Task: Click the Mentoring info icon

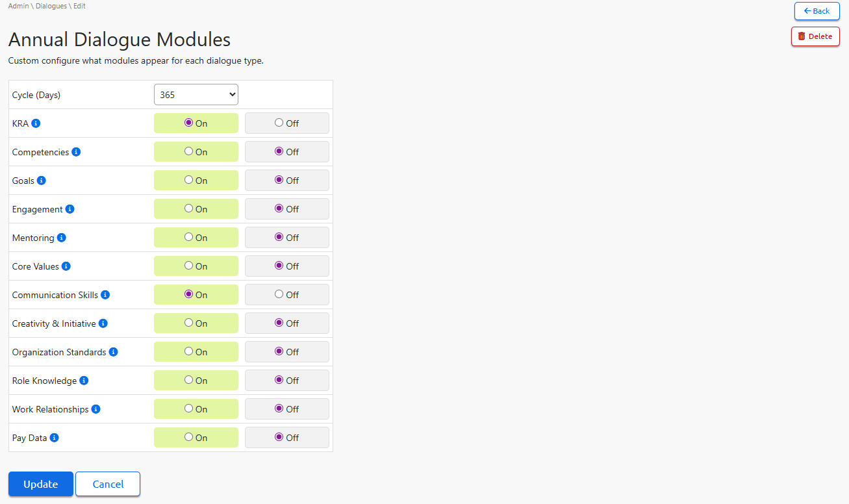Action: [62, 238]
